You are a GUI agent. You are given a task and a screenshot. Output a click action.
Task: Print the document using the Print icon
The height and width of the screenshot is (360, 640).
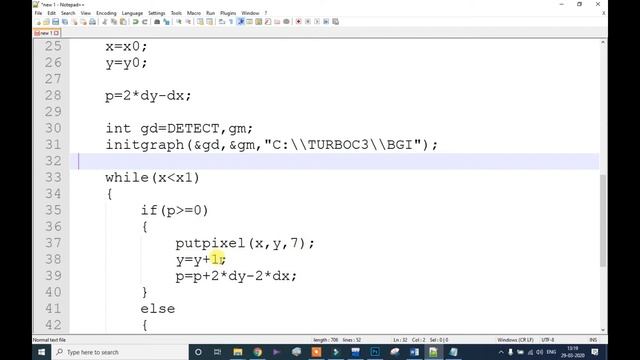[x=93, y=22]
